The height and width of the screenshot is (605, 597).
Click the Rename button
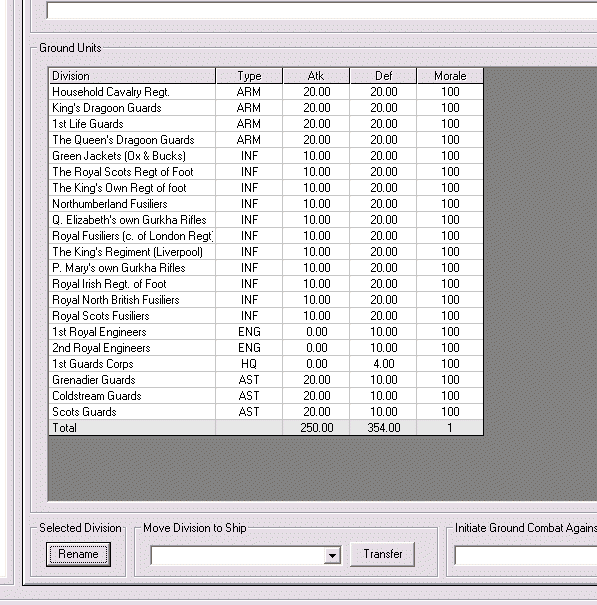(x=78, y=554)
